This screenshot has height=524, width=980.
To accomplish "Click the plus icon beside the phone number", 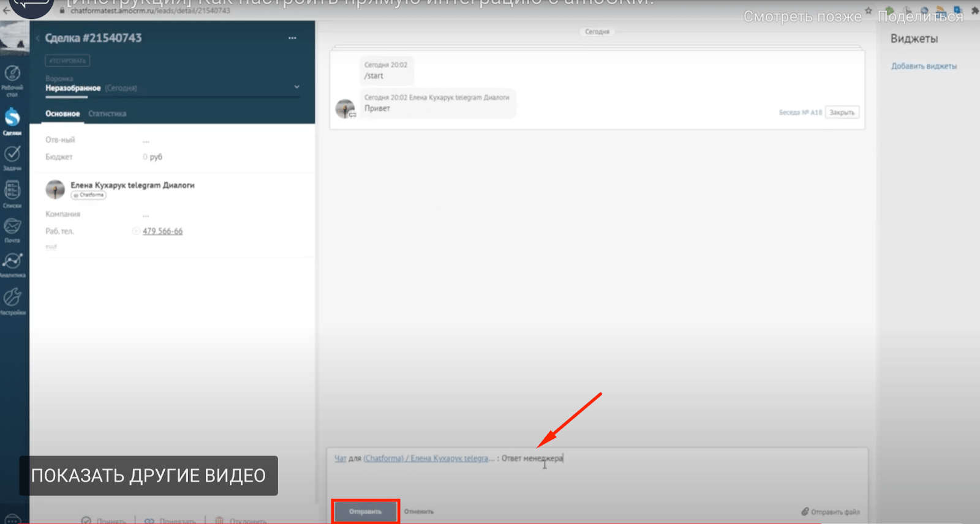I will pyautogui.click(x=136, y=231).
